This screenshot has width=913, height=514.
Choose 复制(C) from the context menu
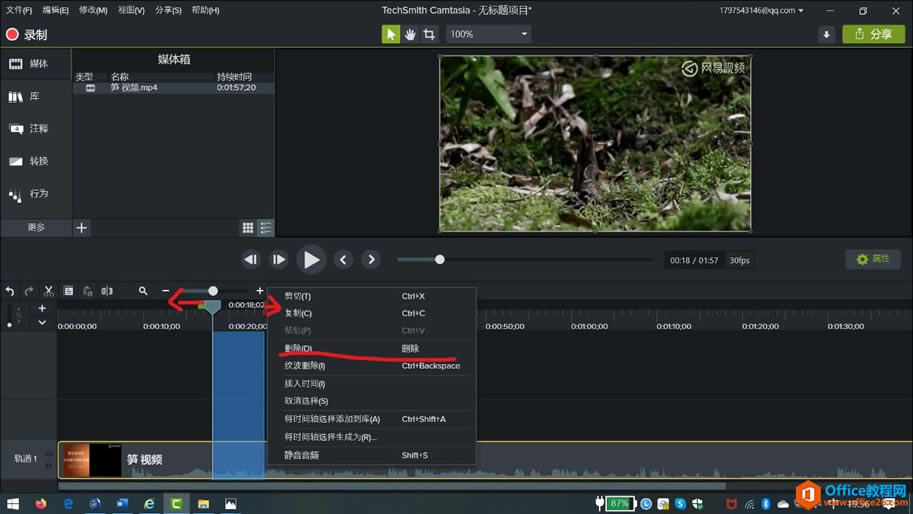[x=372, y=313]
